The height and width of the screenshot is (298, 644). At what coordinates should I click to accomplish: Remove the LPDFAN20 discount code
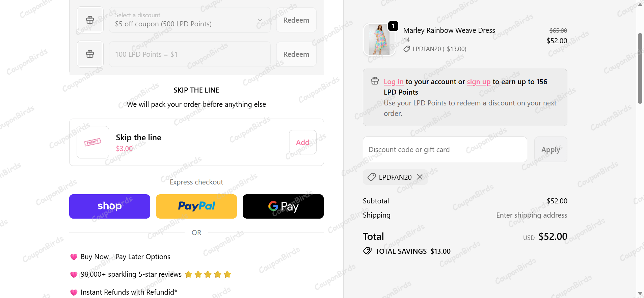point(420,177)
